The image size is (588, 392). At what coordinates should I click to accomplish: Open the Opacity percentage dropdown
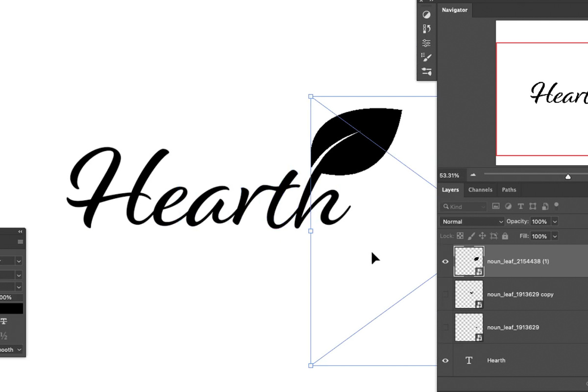click(x=555, y=221)
